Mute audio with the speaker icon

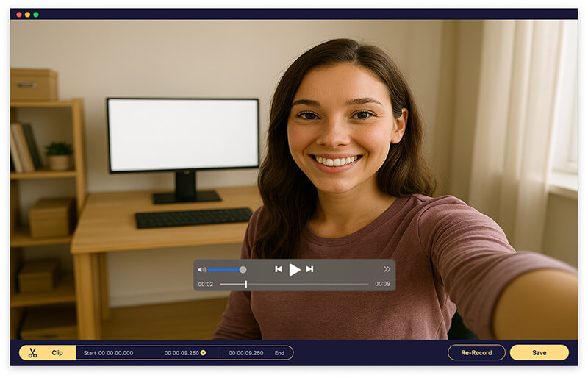[201, 270]
